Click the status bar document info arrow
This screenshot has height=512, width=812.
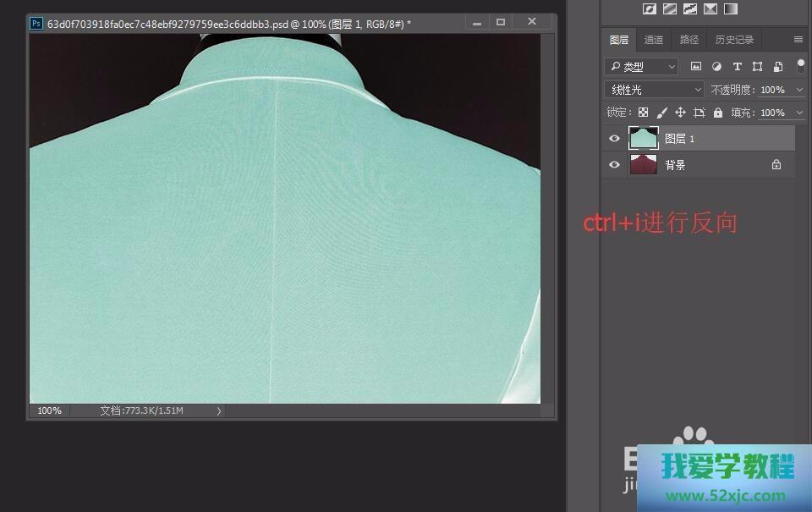(x=219, y=410)
